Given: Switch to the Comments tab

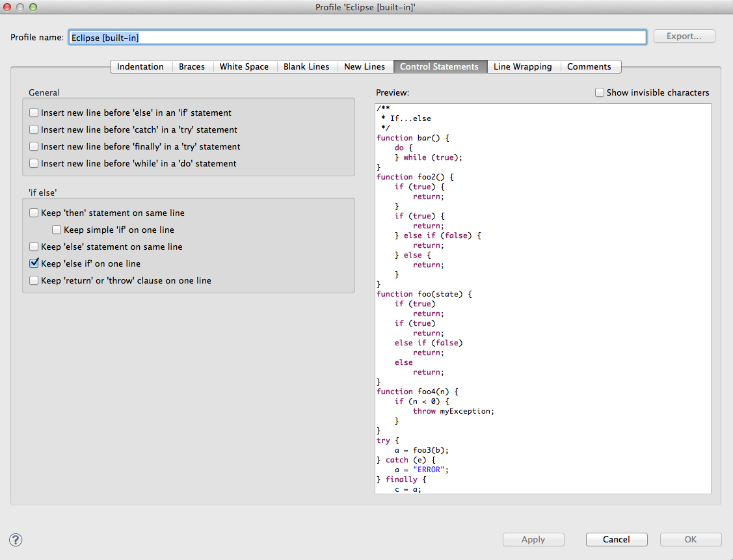Looking at the screenshot, I should pos(589,66).
